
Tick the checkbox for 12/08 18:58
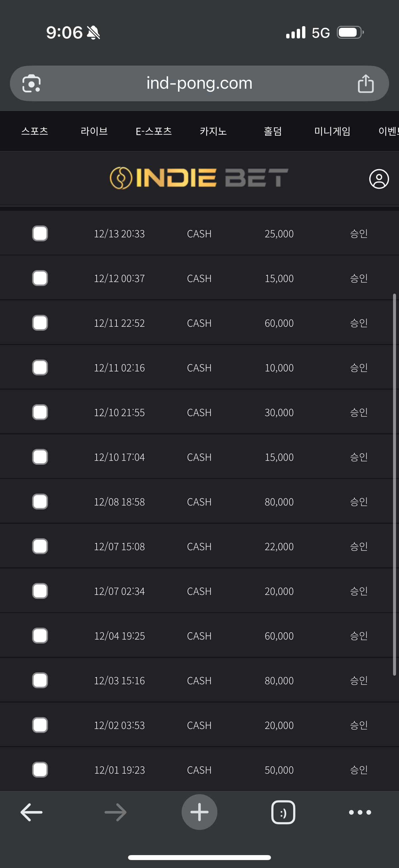(40, 502)
